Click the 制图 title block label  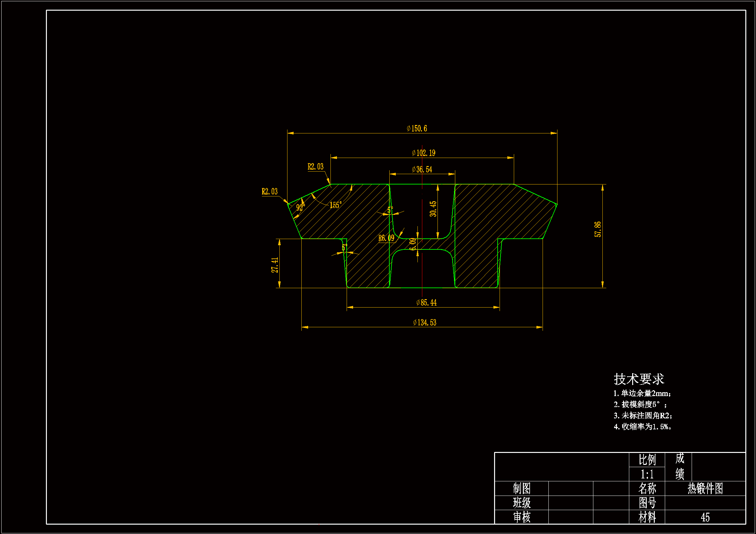coord(522,488)
